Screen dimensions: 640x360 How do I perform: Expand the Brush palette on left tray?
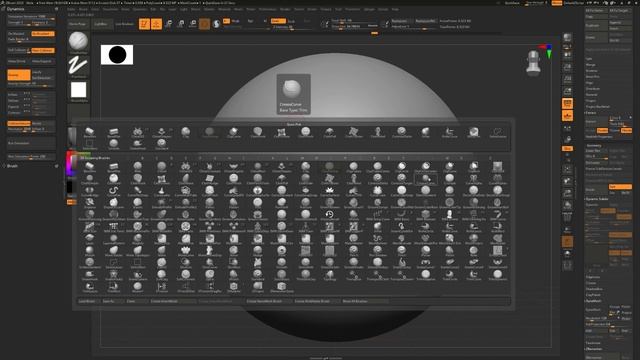point(12,166)
